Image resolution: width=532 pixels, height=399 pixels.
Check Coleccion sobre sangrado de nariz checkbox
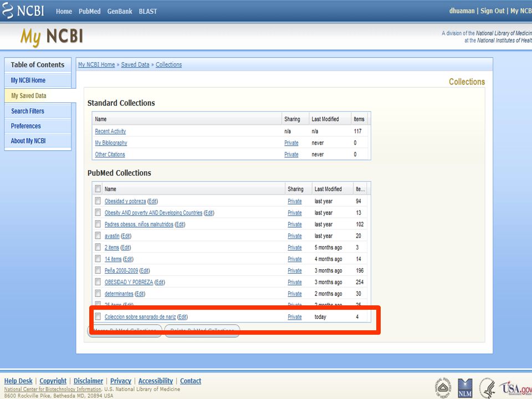click(x=98, y=316)
